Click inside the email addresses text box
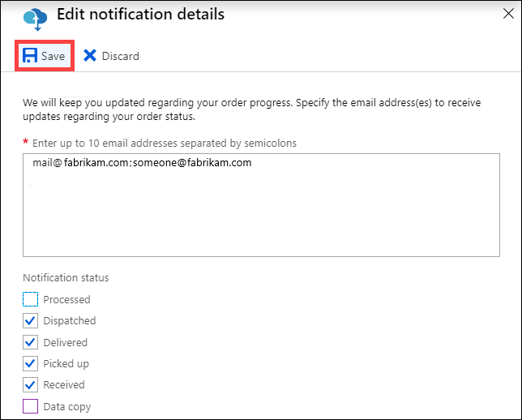 point(261,205)
